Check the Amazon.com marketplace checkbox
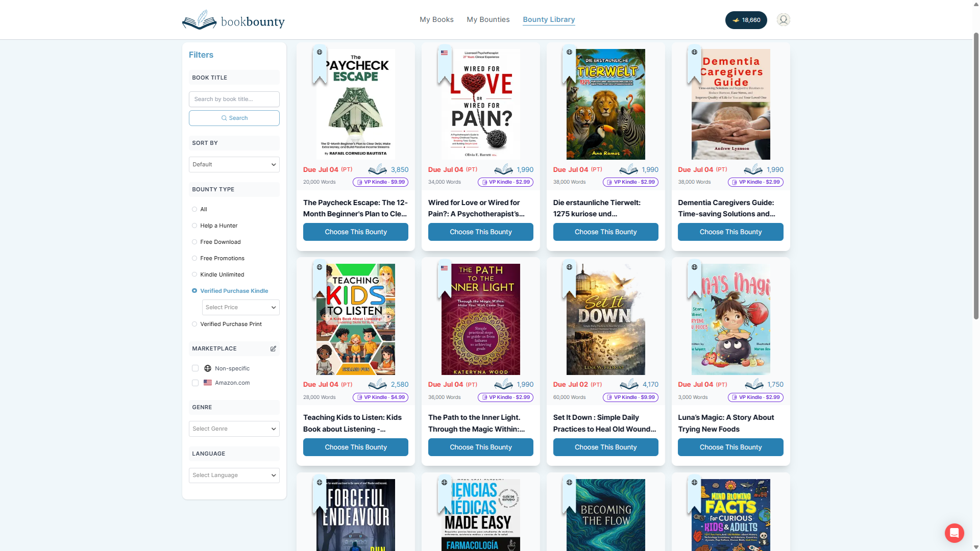 pyautogui.click(x=195, y=383)
